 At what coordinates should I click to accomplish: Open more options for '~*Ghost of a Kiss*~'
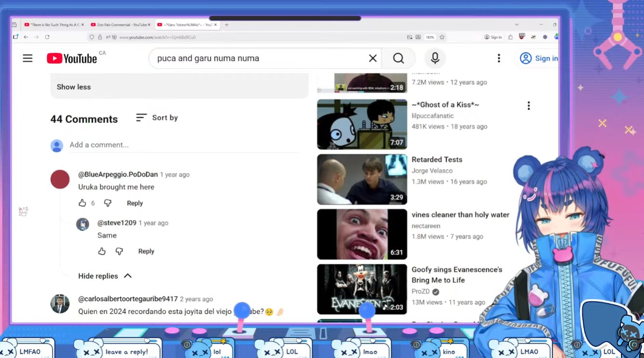[x=529, y=106]
